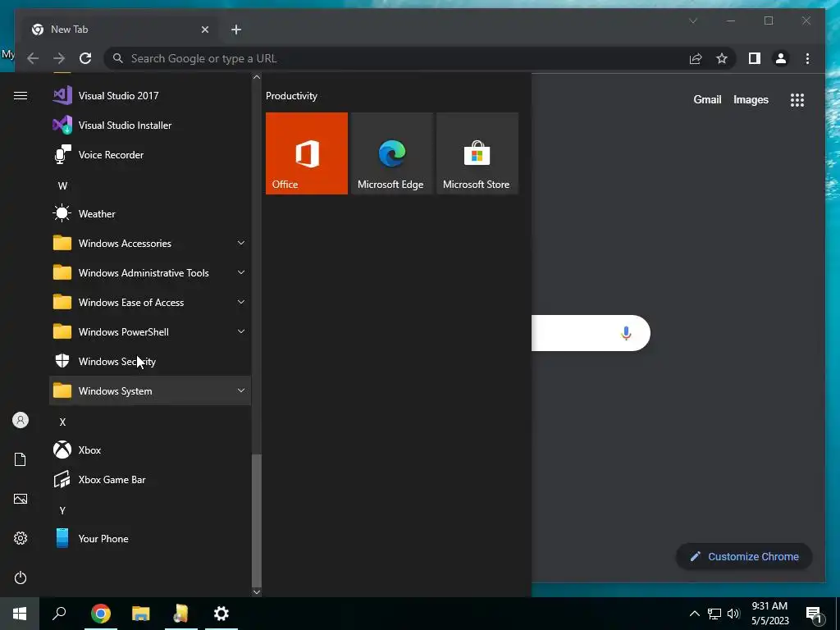840x630 pixels.
Task: Jump to letter X header
Action: tap(62, 422)
